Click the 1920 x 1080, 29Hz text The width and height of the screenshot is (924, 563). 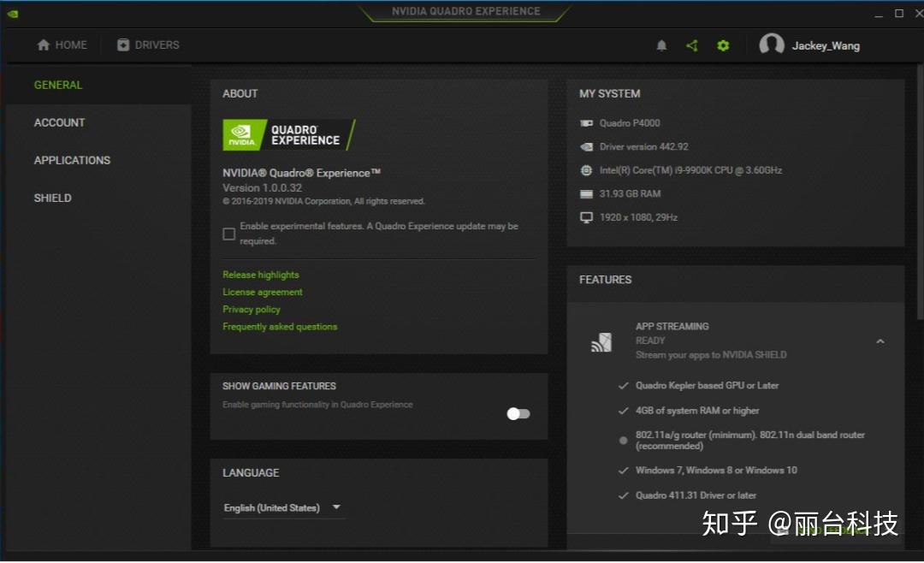pos(638,217)
